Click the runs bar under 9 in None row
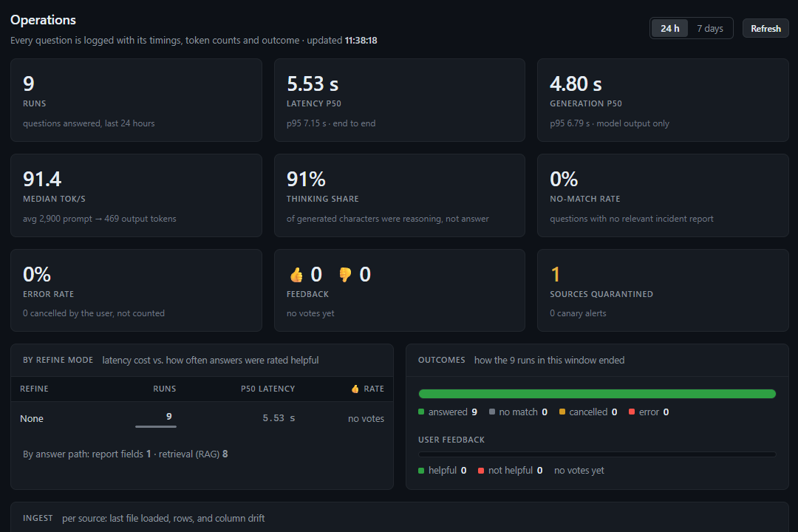798x532 pixels. click(156, 426)
